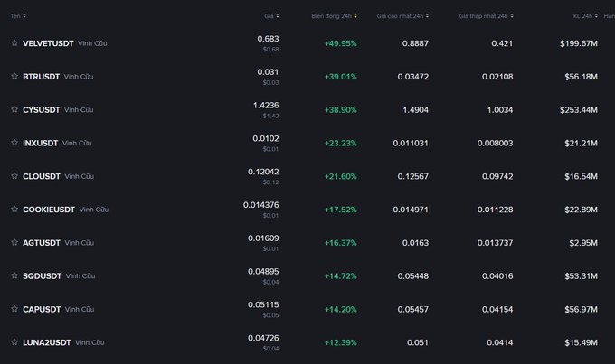Mark SQDUSDT as favorite star

click(x=14, y=275)
